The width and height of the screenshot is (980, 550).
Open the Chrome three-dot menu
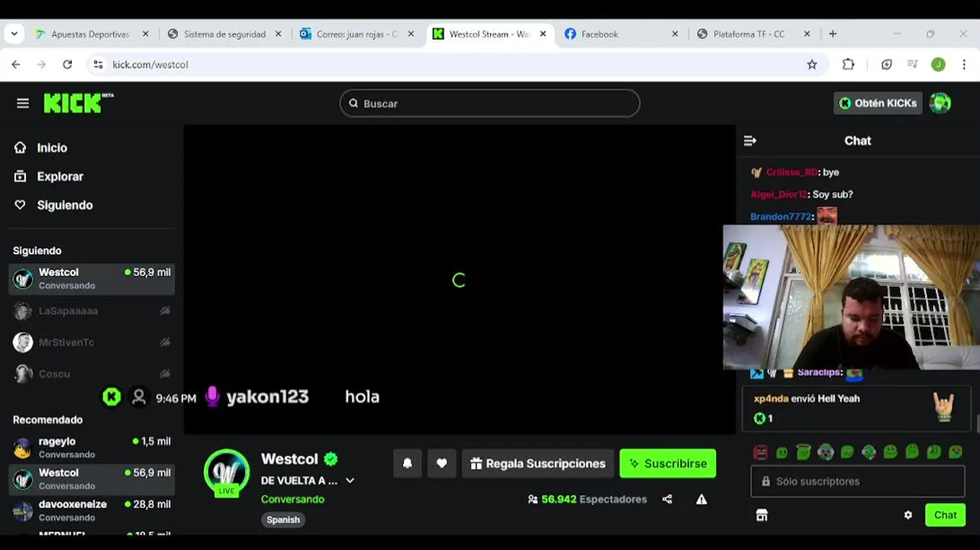(x=964, y=65)
